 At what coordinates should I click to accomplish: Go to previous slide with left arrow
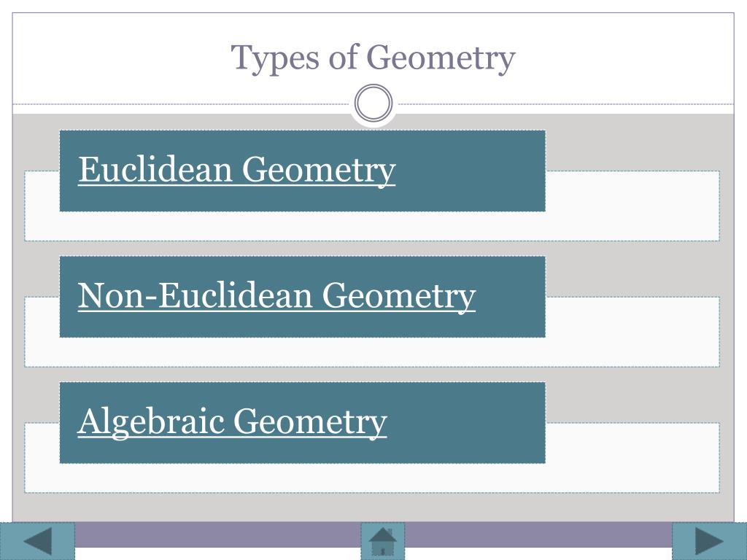click(37, 541)
